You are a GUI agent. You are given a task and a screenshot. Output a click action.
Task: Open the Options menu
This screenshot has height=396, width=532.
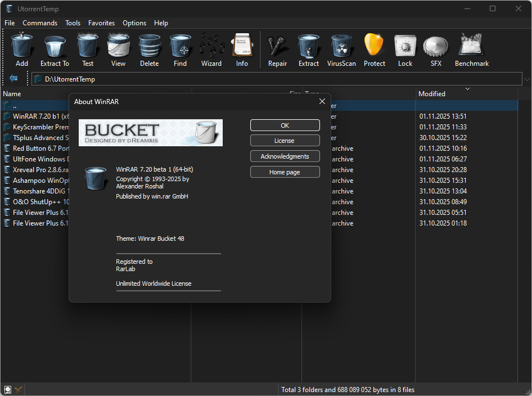(134, 23)
